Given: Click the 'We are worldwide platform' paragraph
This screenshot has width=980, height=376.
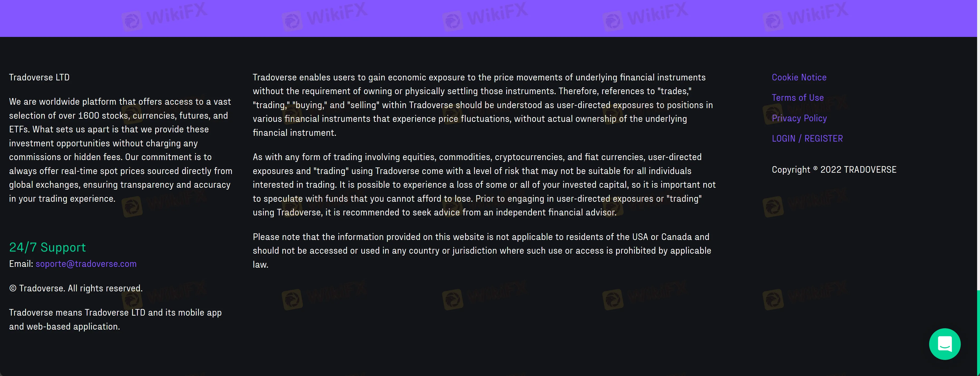Looking at the screenshot, I should [x=121, y=150].
